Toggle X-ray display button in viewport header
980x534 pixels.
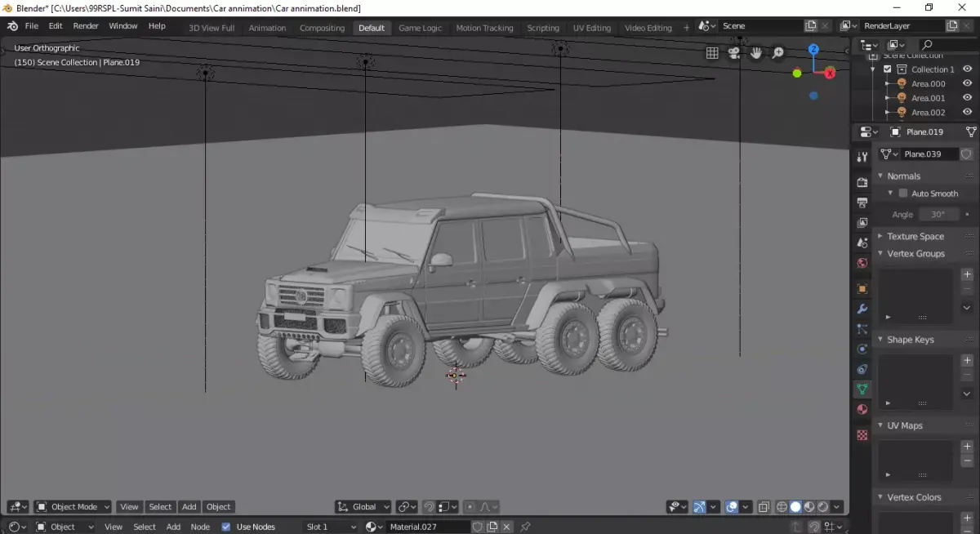click(x=763, y=507)
